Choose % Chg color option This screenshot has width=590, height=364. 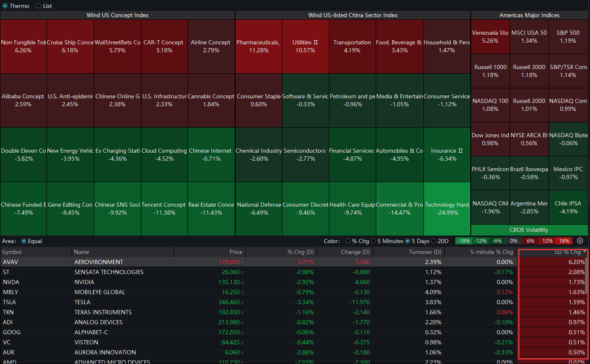[x=348, y=241]
